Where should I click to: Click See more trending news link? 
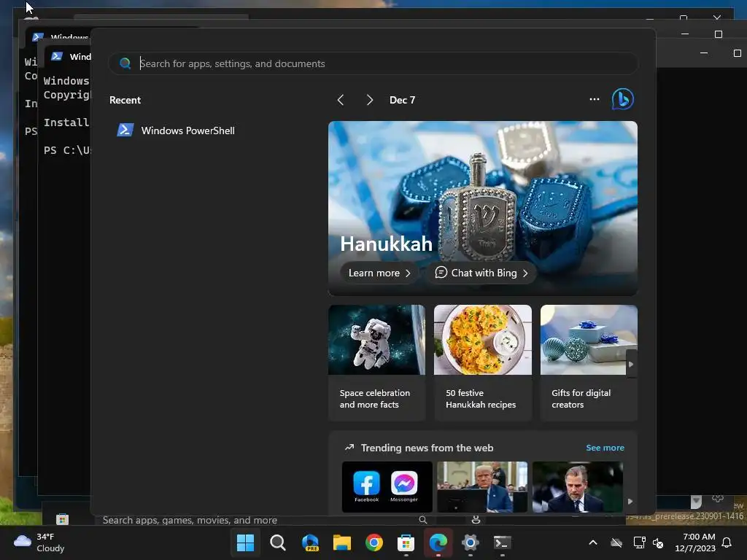[605, 448]
